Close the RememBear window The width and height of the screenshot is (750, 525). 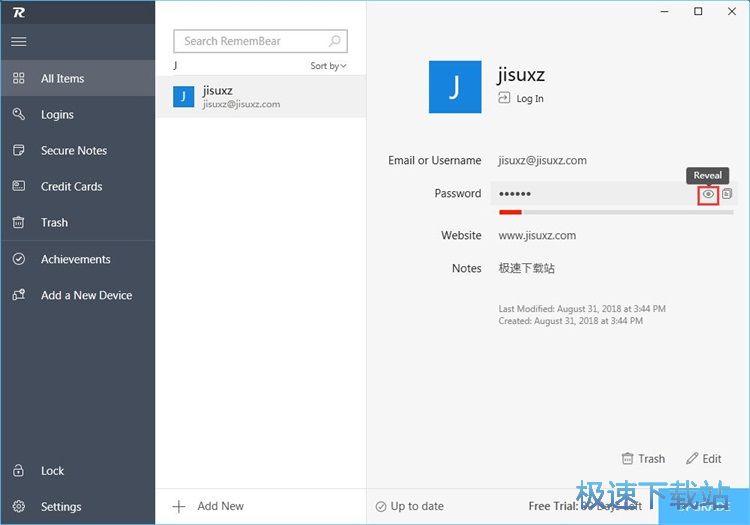point(732,11)
